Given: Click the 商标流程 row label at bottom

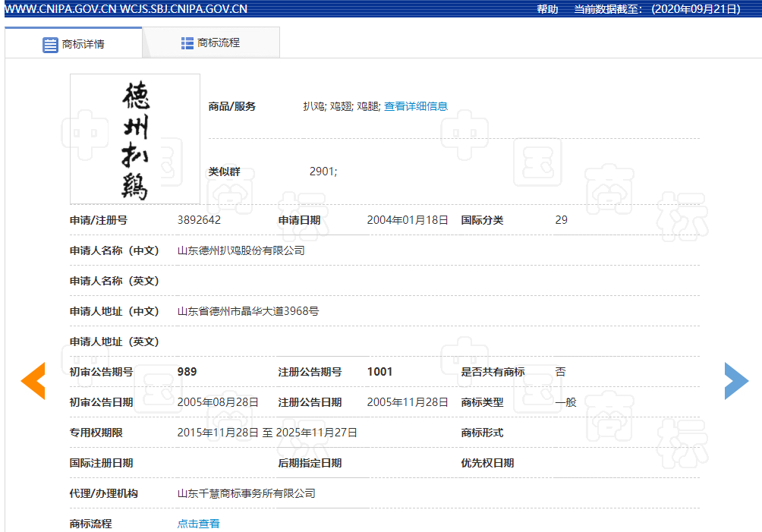Looking at the screenshot, I should pos(90,523).
